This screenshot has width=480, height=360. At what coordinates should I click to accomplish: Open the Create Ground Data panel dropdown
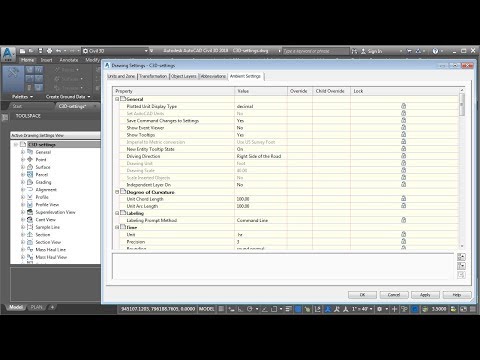click(68, 97)
